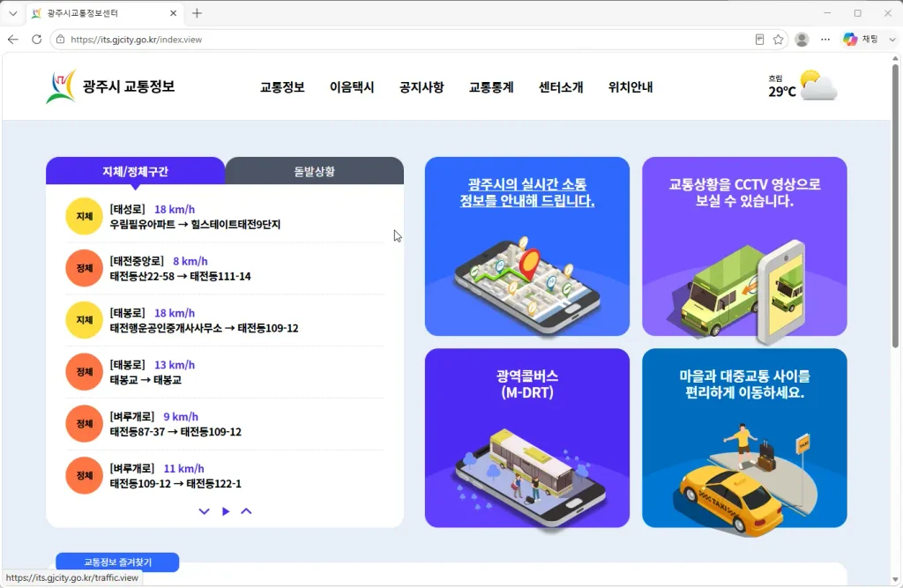Open 마을과 대중교통 taxi card
This screenshot has height=588, width=903.
(x=744, y=437)
